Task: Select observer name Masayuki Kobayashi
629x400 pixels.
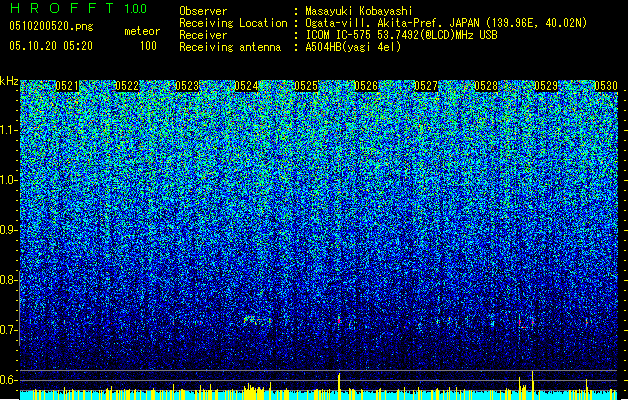Action: coord(359,11)
